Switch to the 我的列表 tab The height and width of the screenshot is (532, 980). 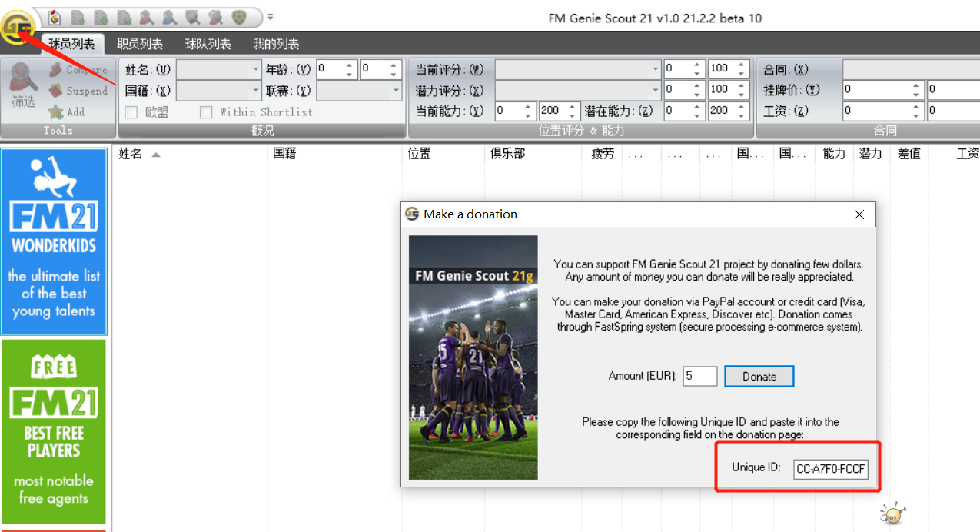coord(276,44)
